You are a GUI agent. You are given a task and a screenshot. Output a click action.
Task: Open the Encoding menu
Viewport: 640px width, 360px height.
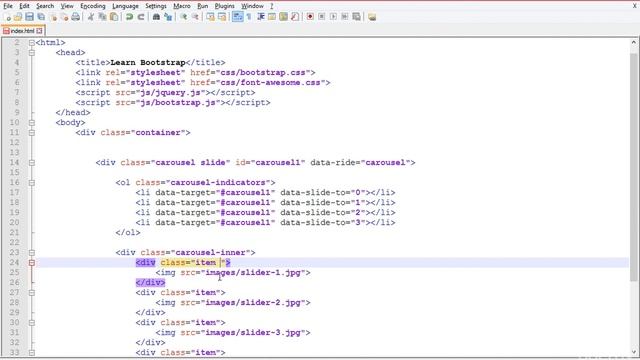tap(93, 6)
